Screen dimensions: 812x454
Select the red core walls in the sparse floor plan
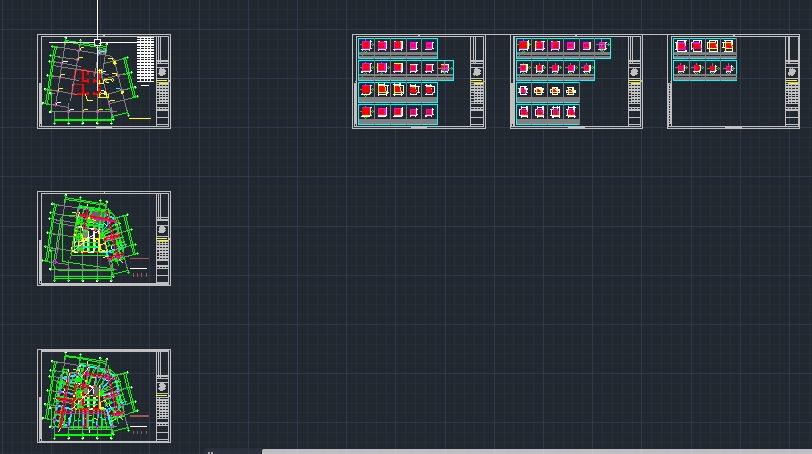coord(86,83)
